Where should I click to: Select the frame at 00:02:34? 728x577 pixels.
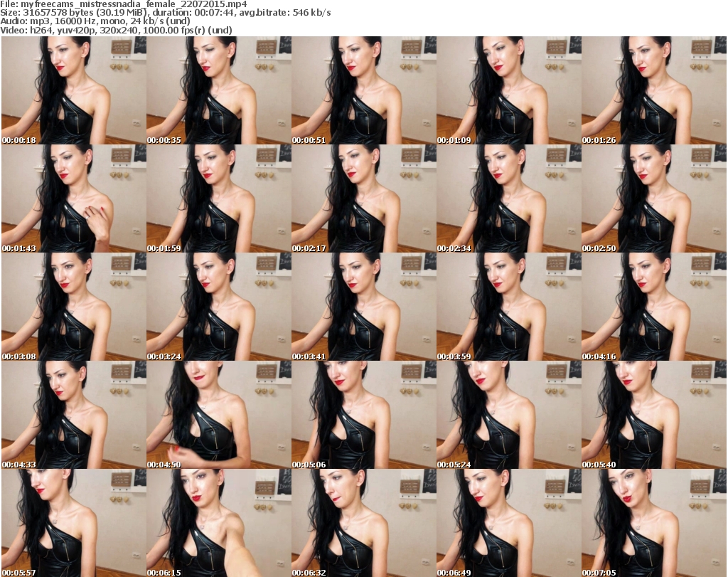pos(508,198)
